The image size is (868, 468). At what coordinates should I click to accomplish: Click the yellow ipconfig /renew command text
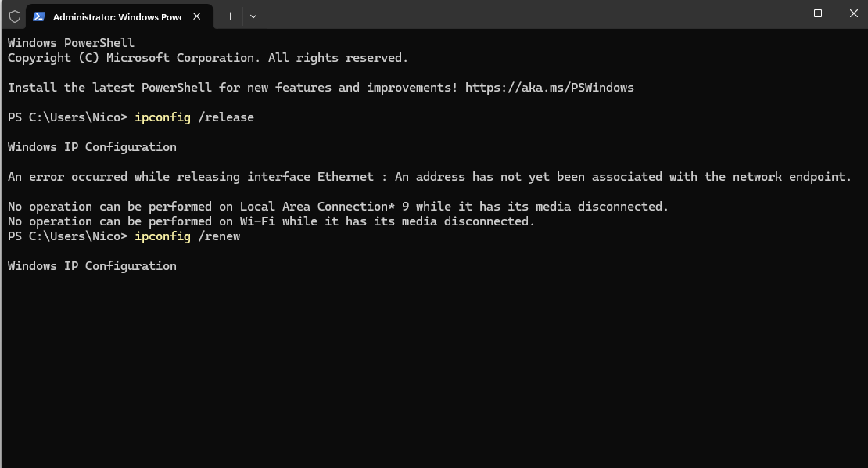pos(163,236)
